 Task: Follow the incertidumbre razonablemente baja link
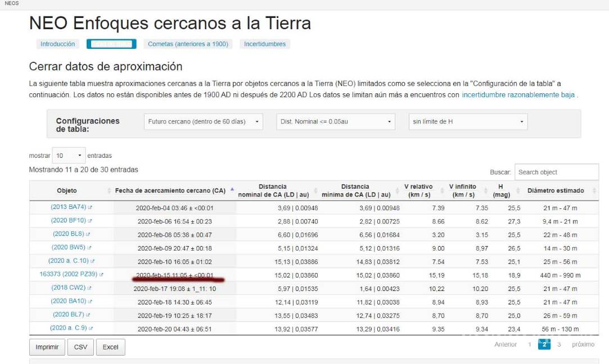click(x=518, y=95)
